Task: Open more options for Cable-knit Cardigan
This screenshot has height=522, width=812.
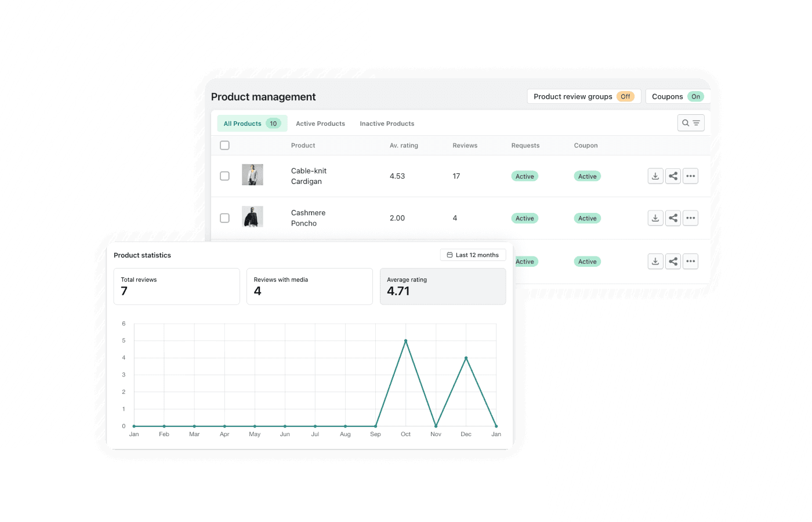Action: click(x=690, y=176)
